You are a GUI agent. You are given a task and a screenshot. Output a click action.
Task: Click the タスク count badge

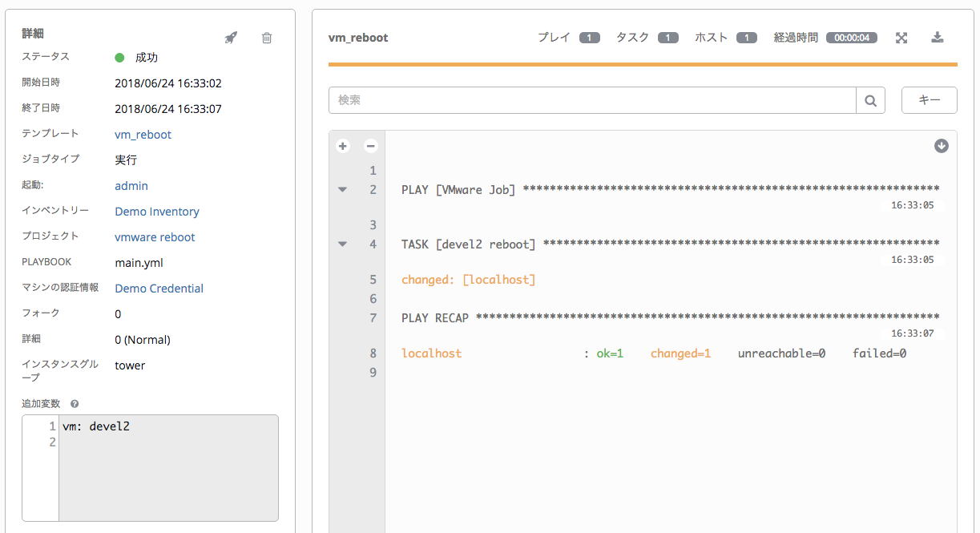668,38
